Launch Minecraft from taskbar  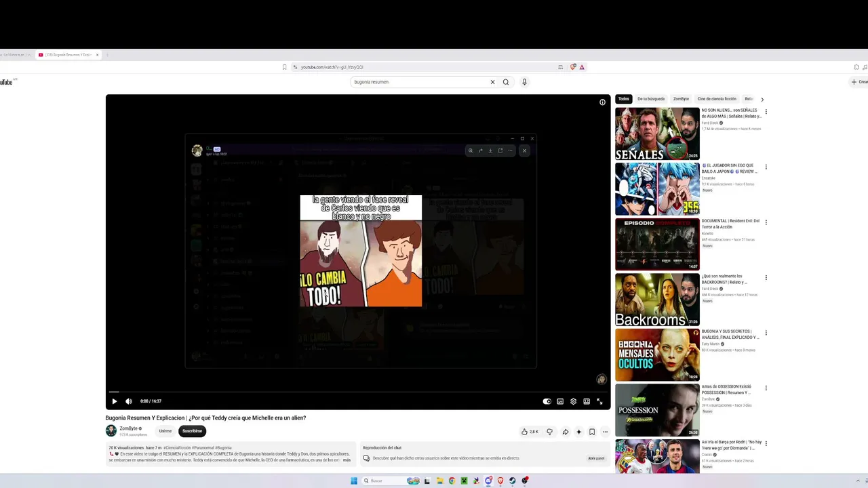point(464,481)
